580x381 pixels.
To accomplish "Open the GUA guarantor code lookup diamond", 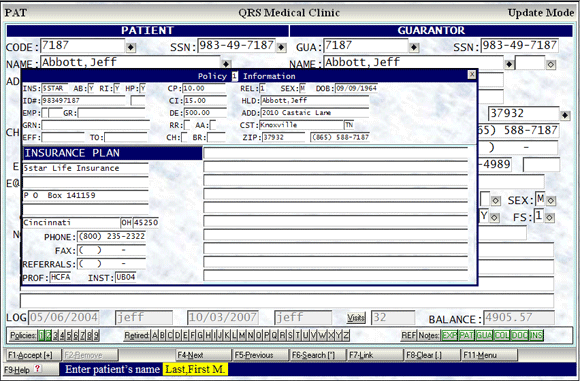I will point(414,47).
